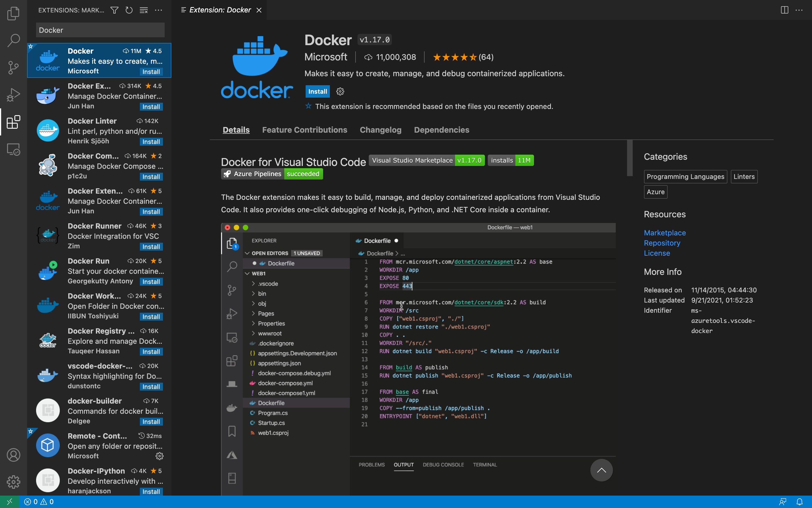The height and width of the screenshot is (508, 812).
Task: Open the Accounts menu icon
Action: [14, 455]
